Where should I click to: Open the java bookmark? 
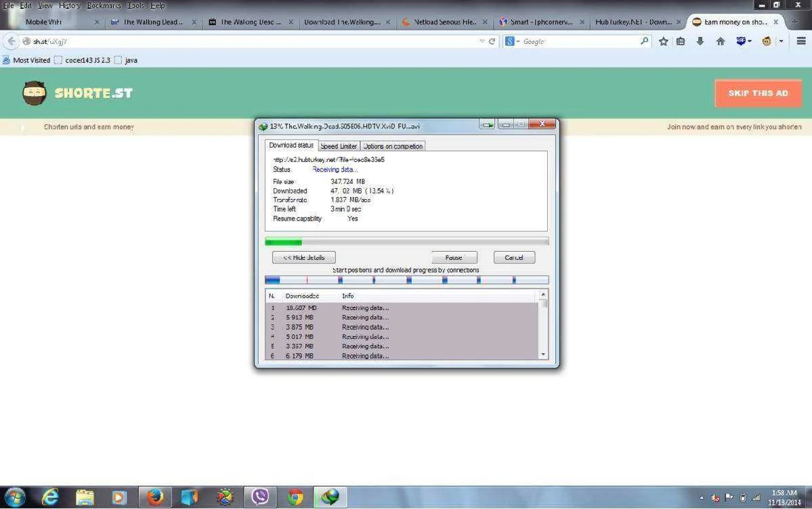(x=126, y=60)
